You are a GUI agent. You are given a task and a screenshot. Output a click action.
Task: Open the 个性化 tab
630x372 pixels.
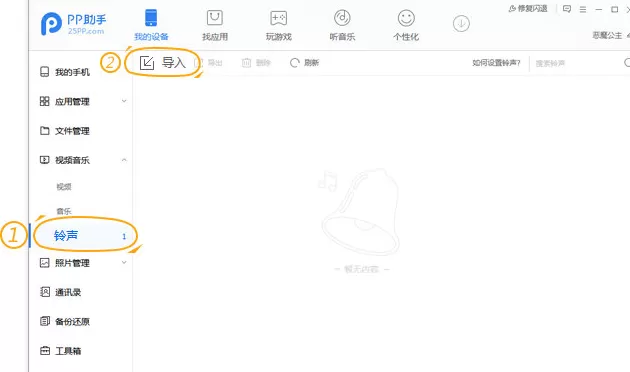point(406,26)
